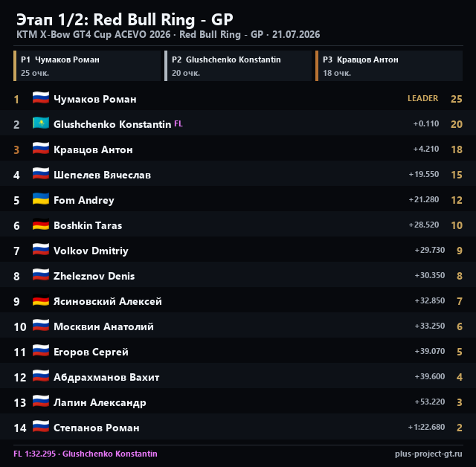Select the P3 Кравцов Антон podium card
Screen dimensions: 476x467
pos(389,66)
